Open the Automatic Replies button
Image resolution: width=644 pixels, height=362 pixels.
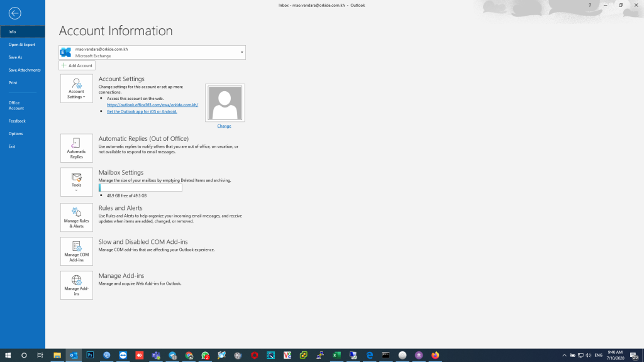pos(76,148)
